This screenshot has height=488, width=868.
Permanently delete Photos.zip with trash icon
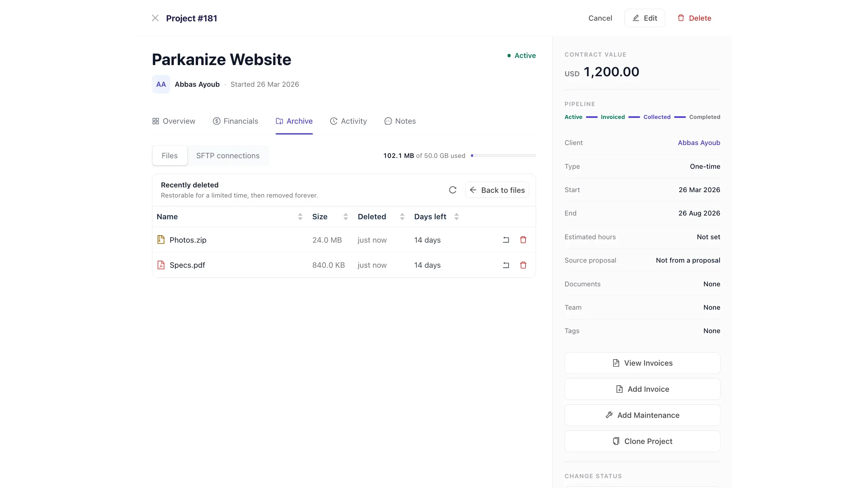[523, 240]
